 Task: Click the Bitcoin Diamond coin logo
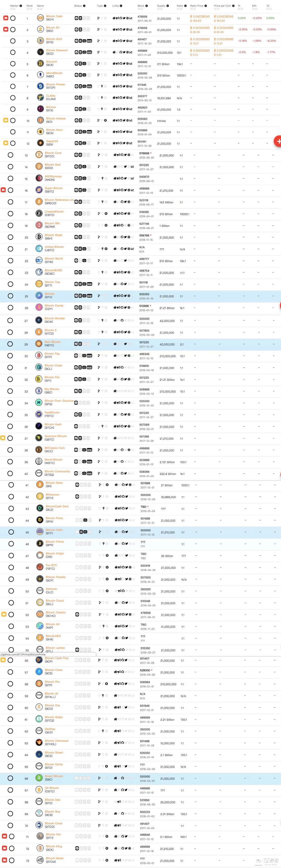40,52
